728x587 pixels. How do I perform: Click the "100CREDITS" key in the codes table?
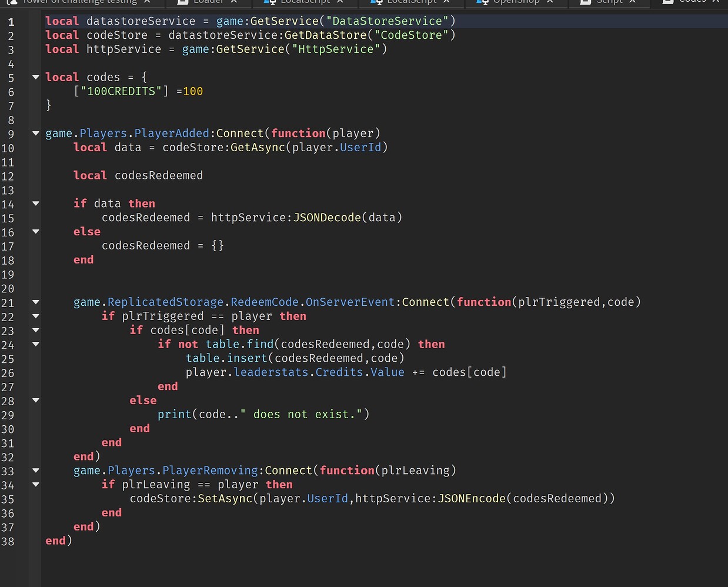[121, 91]
